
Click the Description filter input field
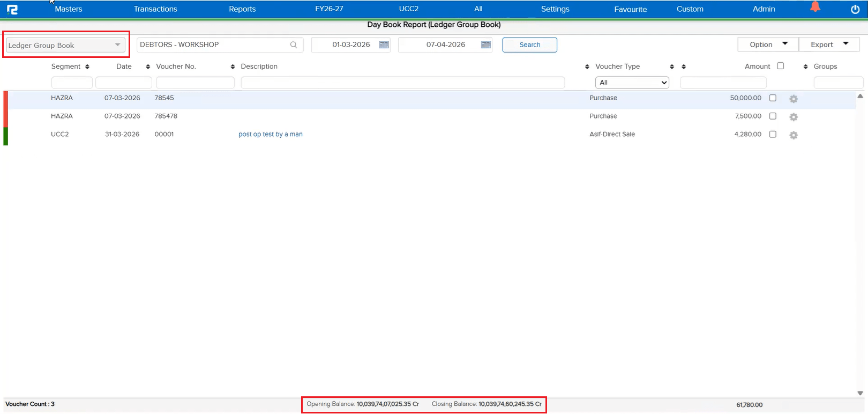point(402,83)
